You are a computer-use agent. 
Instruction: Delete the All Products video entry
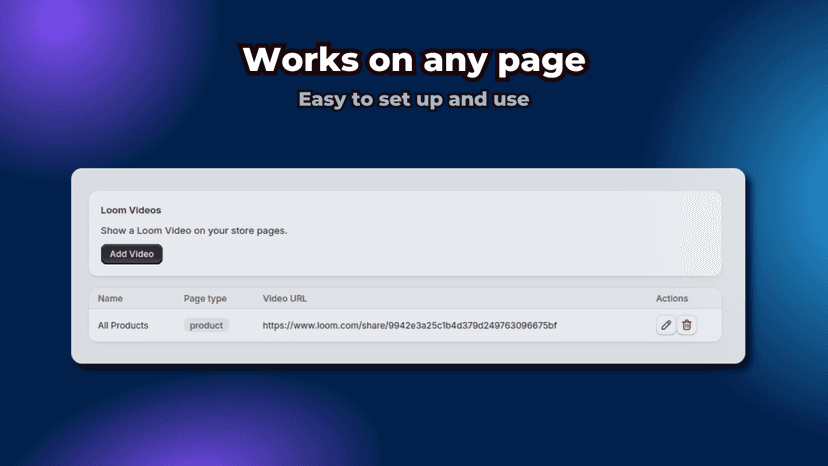coord(686,325)
